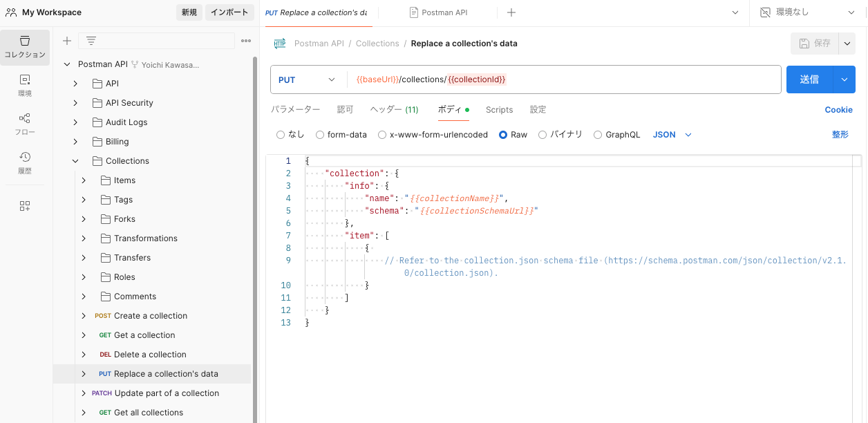Select the x-www-form-urlencoded radio button

(381, 135)
